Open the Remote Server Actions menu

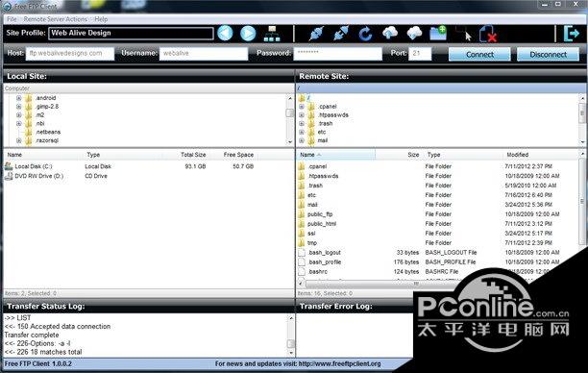(55, 19)
